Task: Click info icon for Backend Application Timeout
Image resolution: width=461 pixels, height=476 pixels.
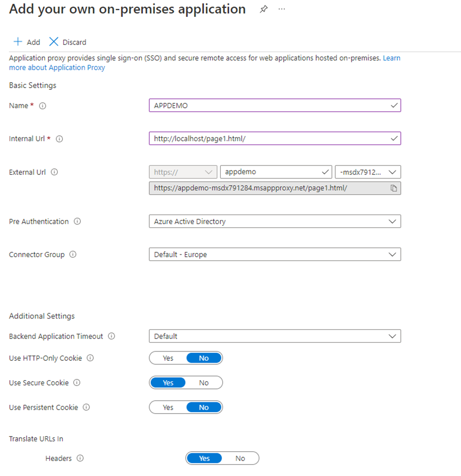Action: point(112,336)
